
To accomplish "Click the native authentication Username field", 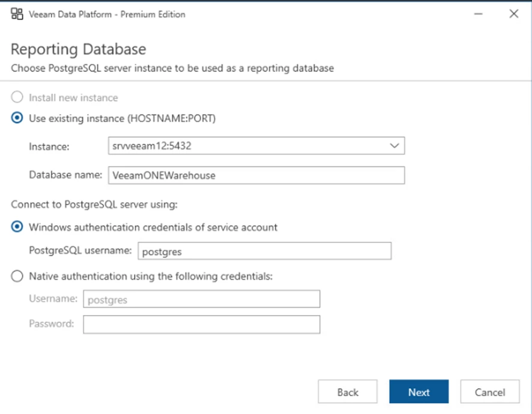I will [201, 299].
